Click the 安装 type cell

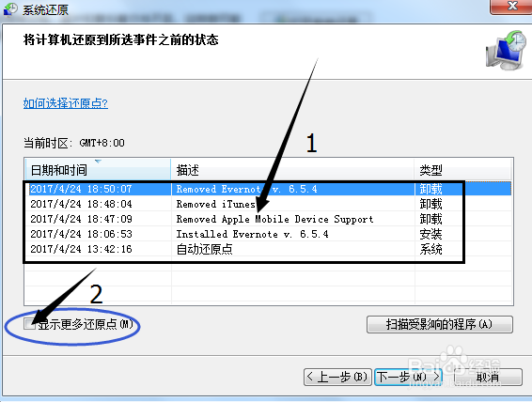click(x=430, y=234)
